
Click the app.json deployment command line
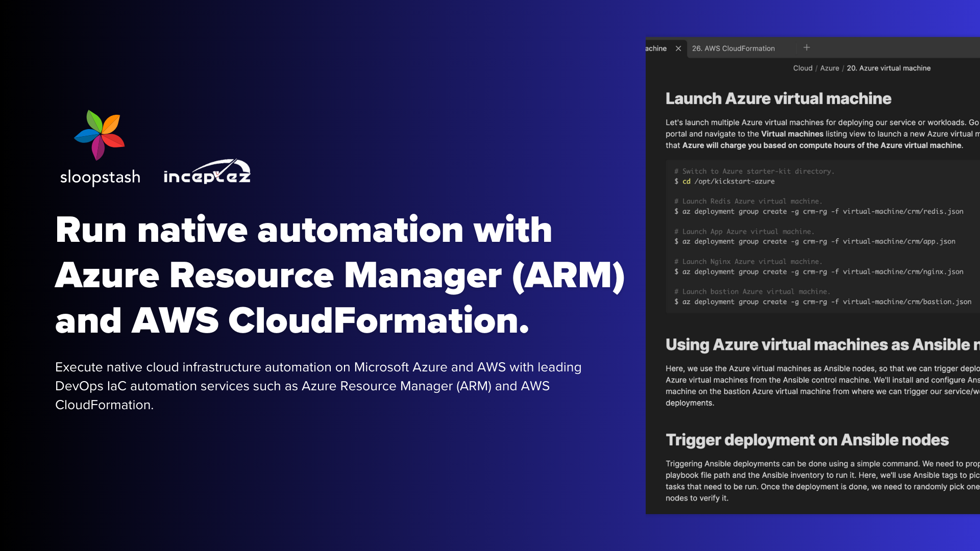pos(815,241)
